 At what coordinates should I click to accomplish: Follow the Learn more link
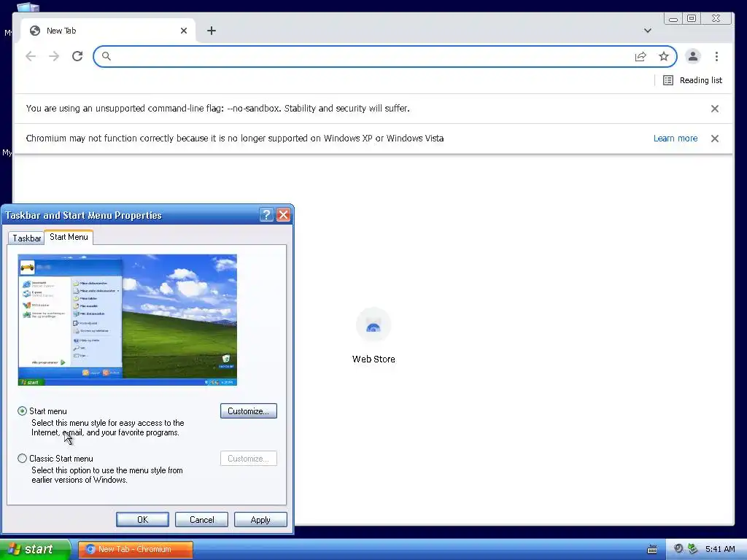pos(675,138)
